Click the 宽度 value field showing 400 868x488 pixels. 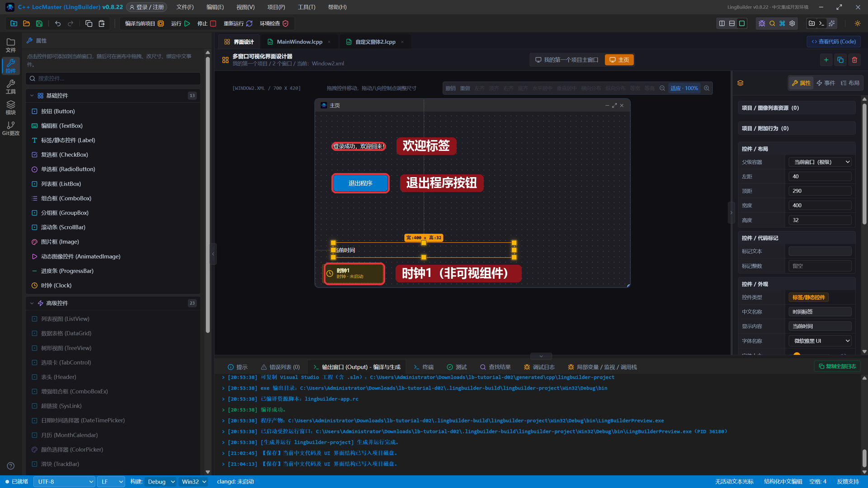[x=820, y=205]
